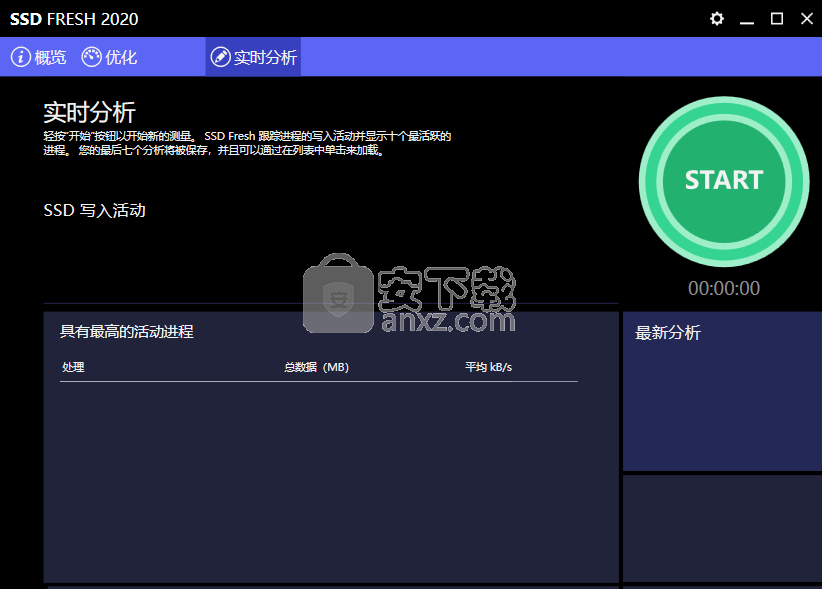Click the SSD 写入活动 label
This screenshot has height=589, width=822.
[x=94, y=210]
